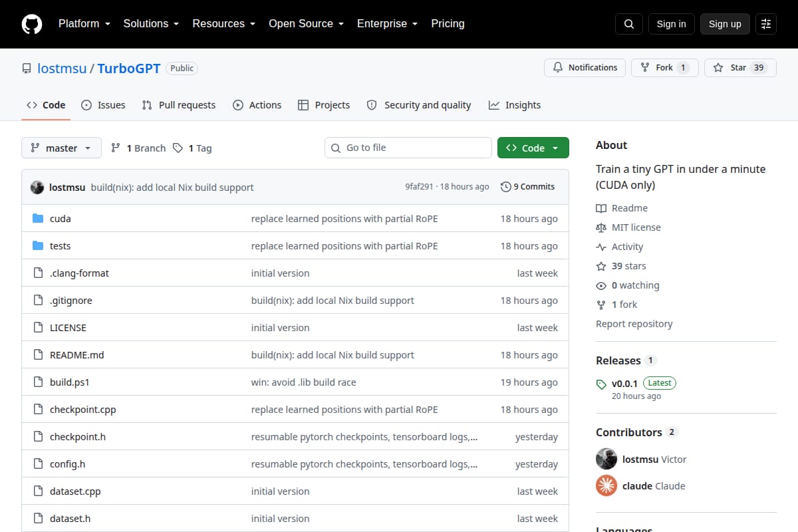Click lostmsu contributor avatar in Contributors

tap(606, 460)
